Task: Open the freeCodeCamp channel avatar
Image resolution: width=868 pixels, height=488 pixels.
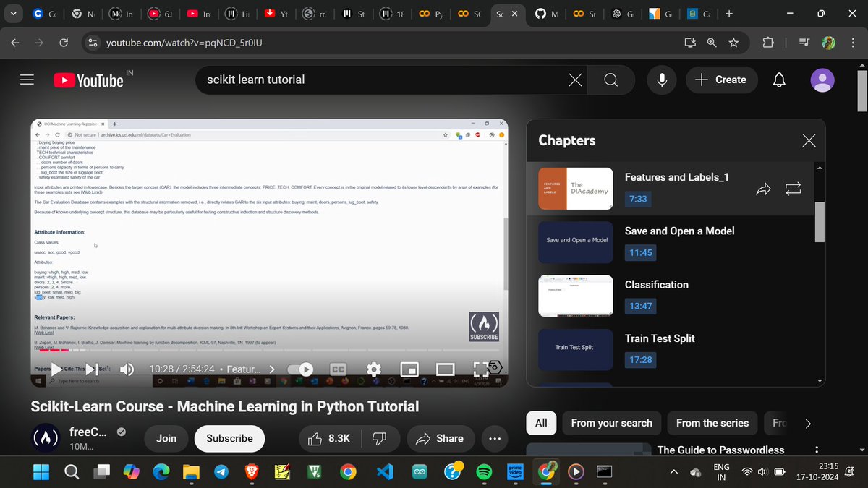Action: coord(46,438)
